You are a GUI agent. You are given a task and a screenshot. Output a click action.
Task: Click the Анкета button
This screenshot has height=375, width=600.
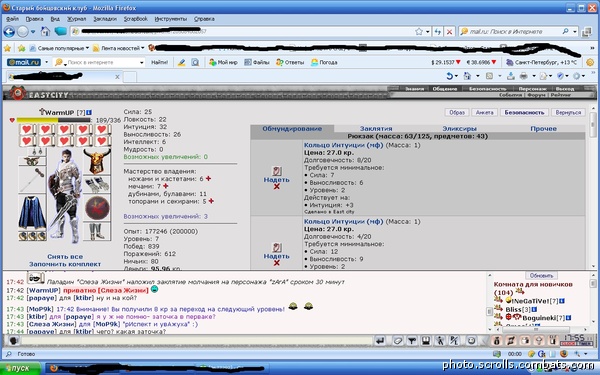pyautogui.click(x=484, y=112)
